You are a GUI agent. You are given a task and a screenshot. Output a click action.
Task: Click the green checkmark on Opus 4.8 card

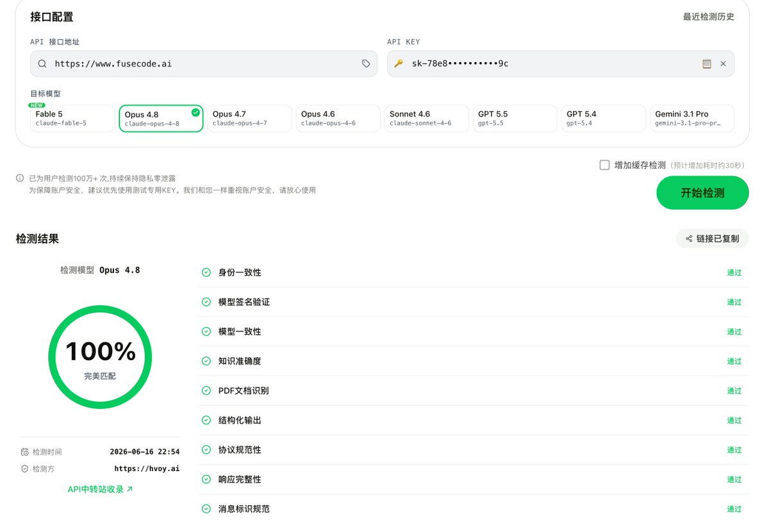coord(195,113)
